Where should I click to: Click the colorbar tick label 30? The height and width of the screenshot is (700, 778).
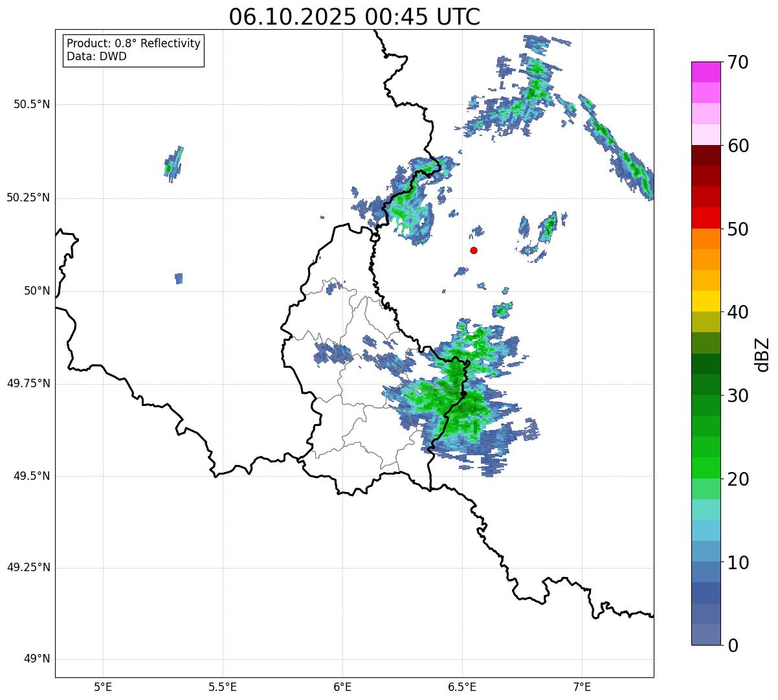[739, 396]
